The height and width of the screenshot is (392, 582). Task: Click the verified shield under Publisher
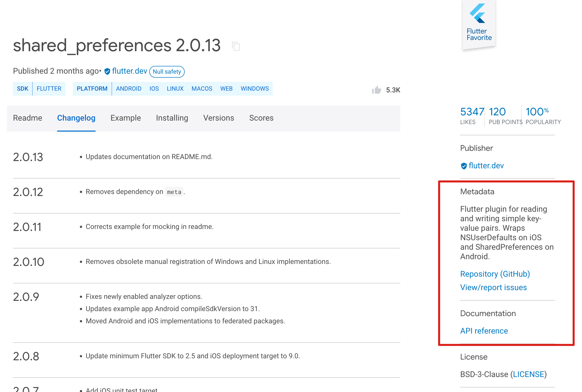coord(463,166)
